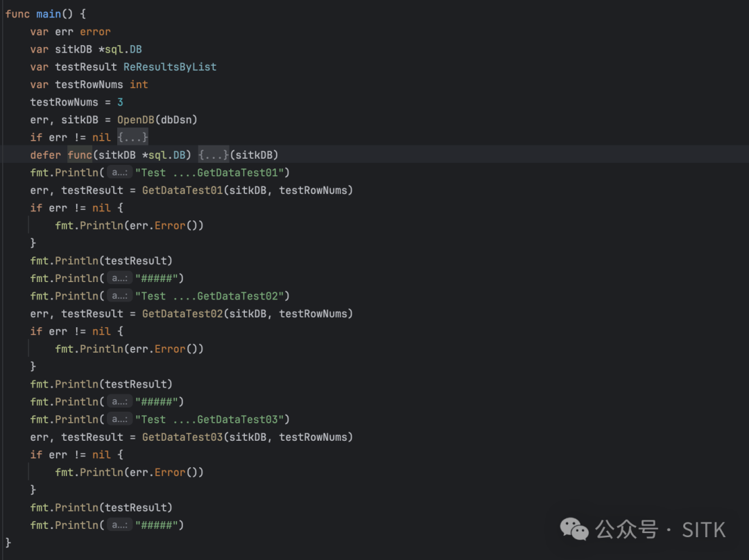Click the SITK watermark text

click(x=703, y=530)
